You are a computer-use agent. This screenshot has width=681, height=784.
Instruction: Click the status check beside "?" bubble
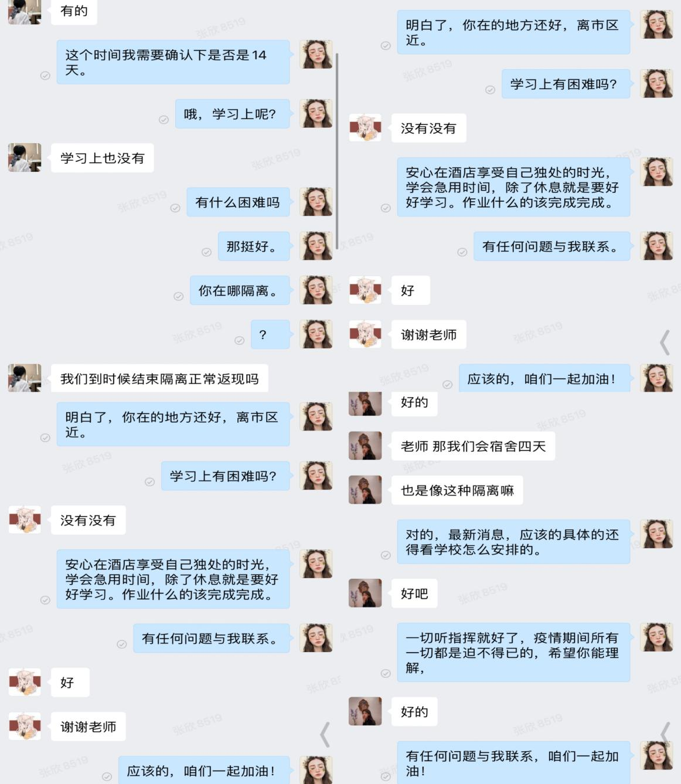click(239, 341)
